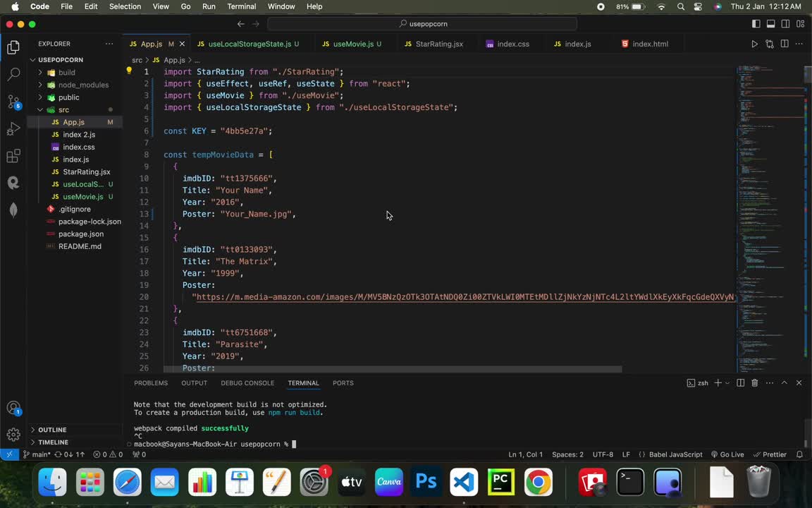Open the Accounts icon in activity bar
Image resolution: width=812 pixels, height=508 pixels.
tap(13, 409)
